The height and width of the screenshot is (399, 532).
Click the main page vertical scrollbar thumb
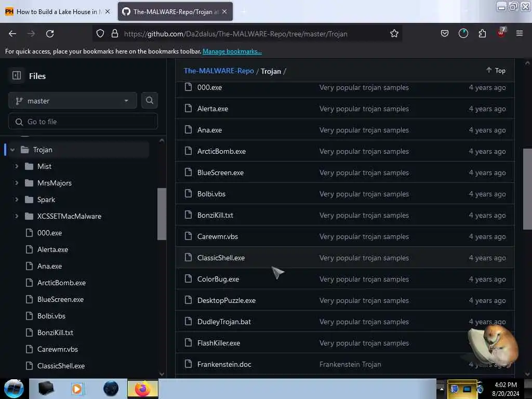pyautogui.click(x=527, y=189)
